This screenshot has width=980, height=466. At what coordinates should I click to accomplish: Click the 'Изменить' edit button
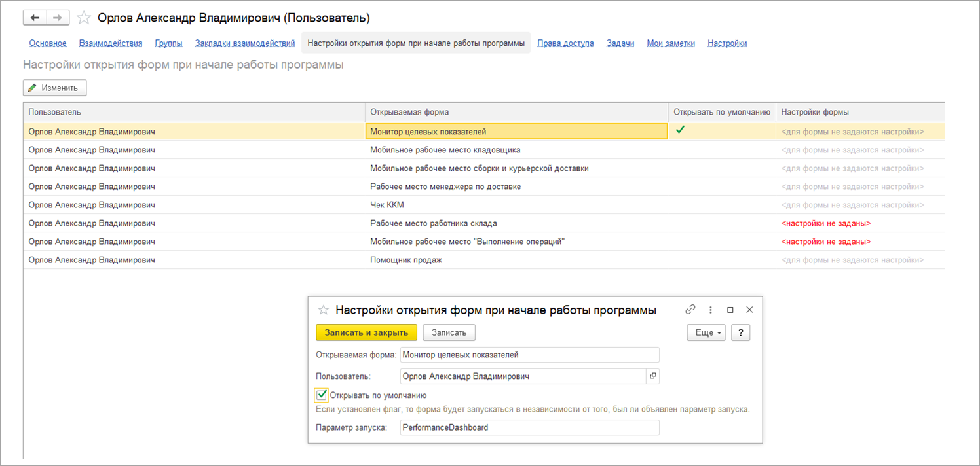tap(54, 88)
